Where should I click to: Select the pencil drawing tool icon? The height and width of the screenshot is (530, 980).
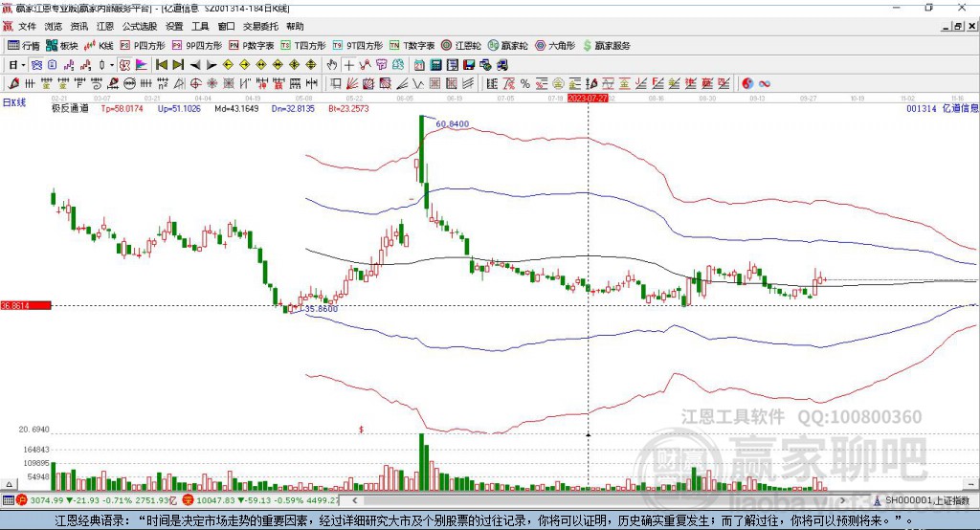click(x=13, y=83)
